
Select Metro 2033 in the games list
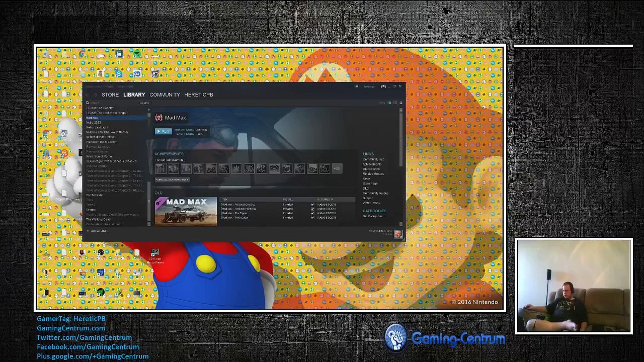point(94,123)
